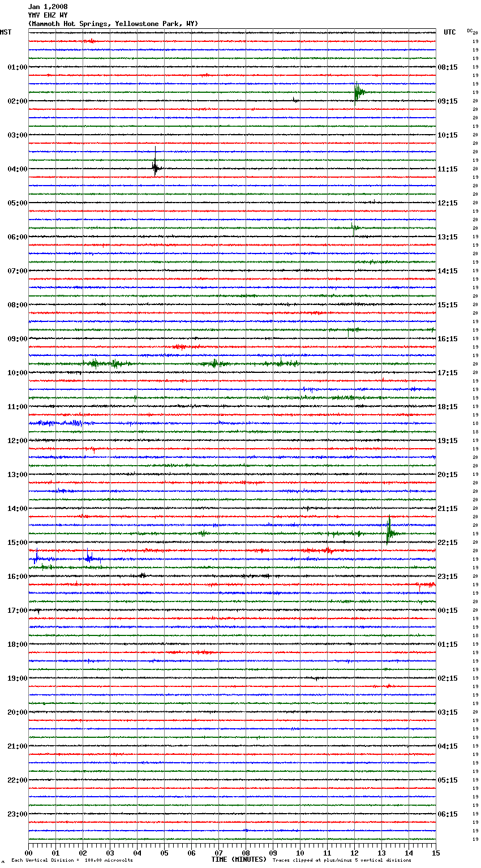Select the 06:00 MST row label

(18, 237)
